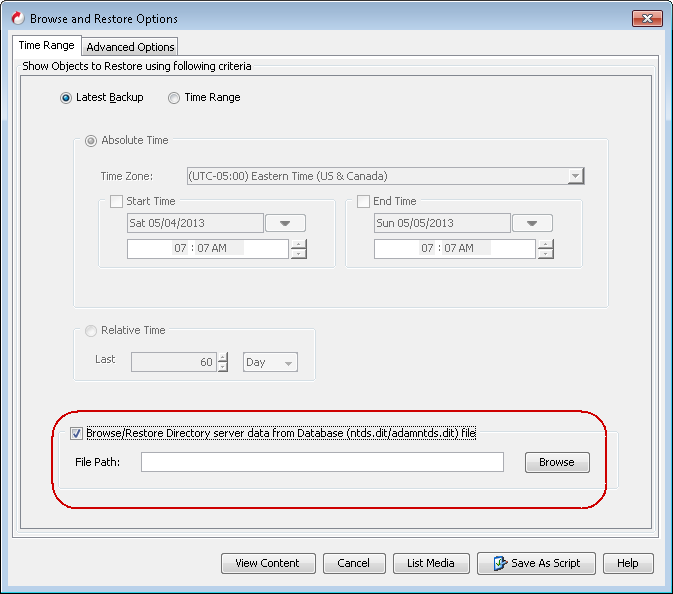Close the Browse and Restore Options dialog
Image resolution: width=673 pixels, height=594 pixels.
pyautogui.click(x=647, y=18)
